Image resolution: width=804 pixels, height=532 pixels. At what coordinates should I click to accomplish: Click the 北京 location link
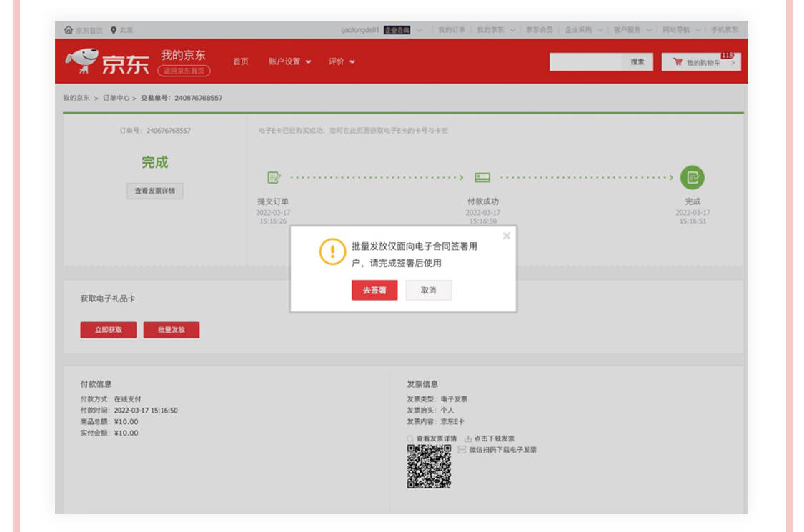(126, 30)
